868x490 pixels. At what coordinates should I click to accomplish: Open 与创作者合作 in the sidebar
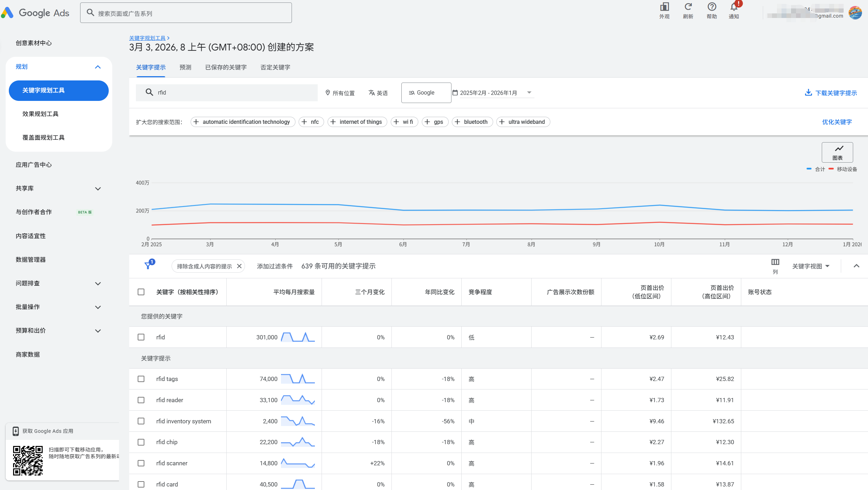tap(34, 212)
